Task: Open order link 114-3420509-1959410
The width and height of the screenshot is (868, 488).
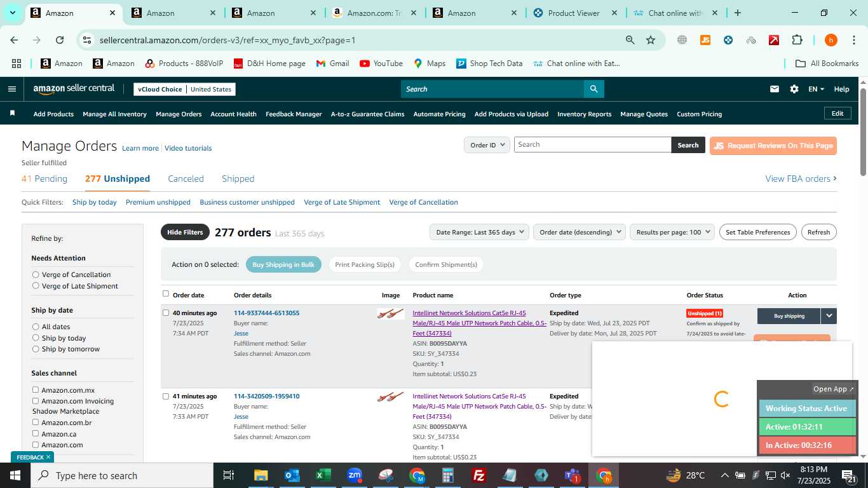Action: pyautogui.click(x=266, y=396)
